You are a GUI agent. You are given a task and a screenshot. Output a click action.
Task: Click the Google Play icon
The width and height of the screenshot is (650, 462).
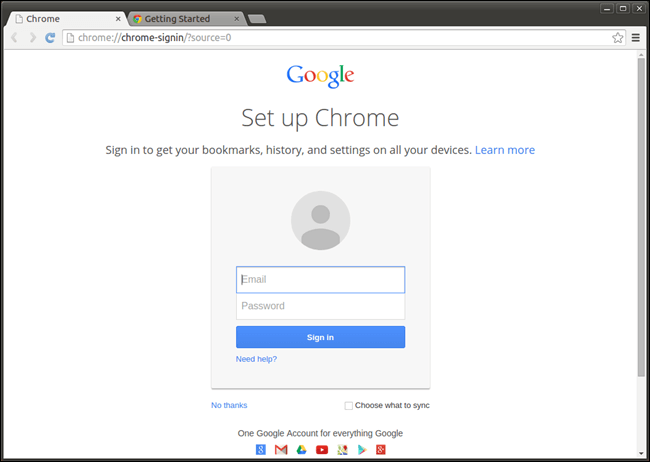[x=362, y=450]
